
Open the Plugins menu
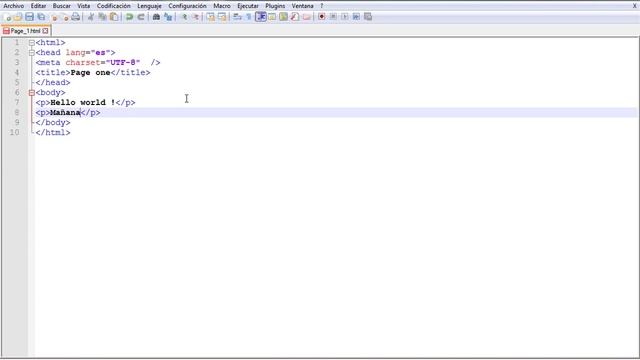[275, 6]
